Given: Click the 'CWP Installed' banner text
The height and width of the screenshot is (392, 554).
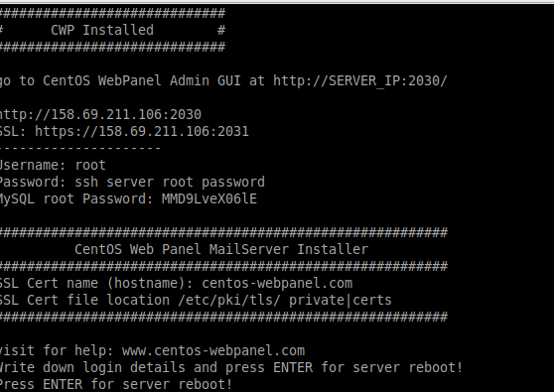Looking at the screenshot, I should [102, 30].
